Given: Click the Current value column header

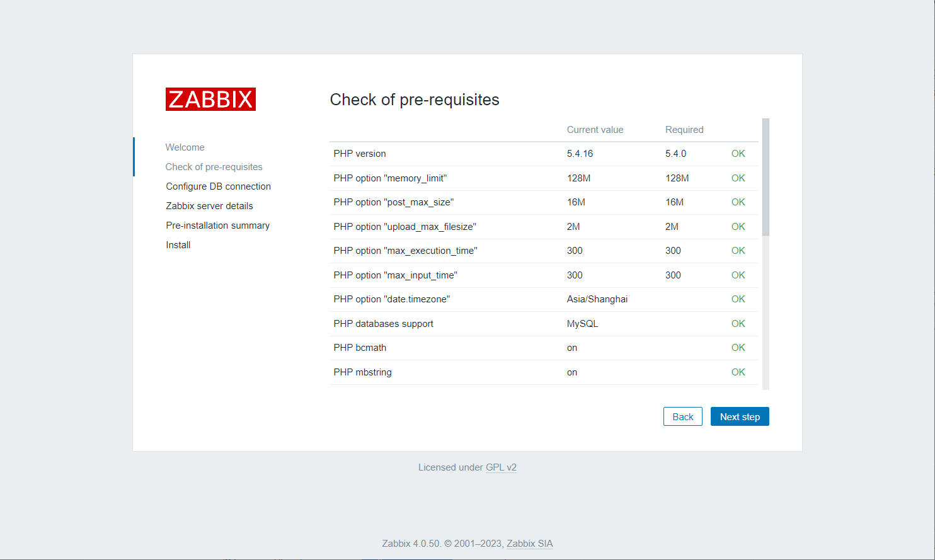Looking at the screenshot, I should point(595,130).
